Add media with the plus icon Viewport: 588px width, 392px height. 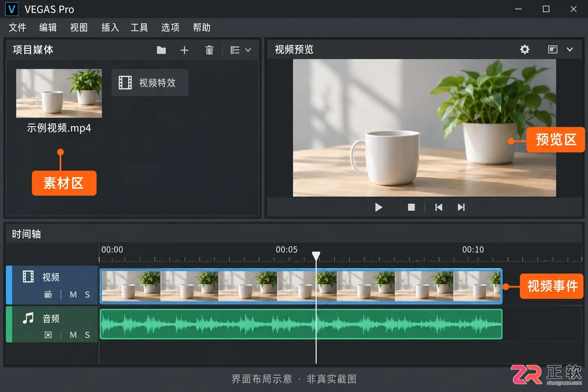[x=185, y=50]
